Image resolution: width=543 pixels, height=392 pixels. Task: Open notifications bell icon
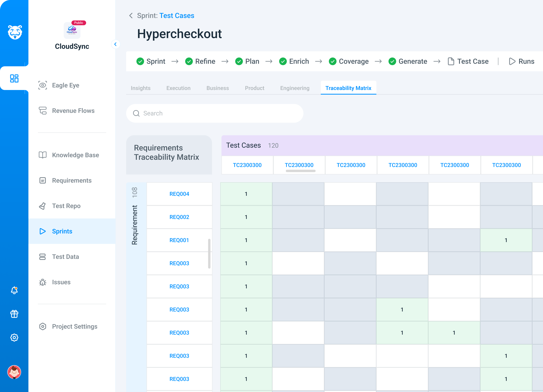pyautogui.click(x=14, y=290)
